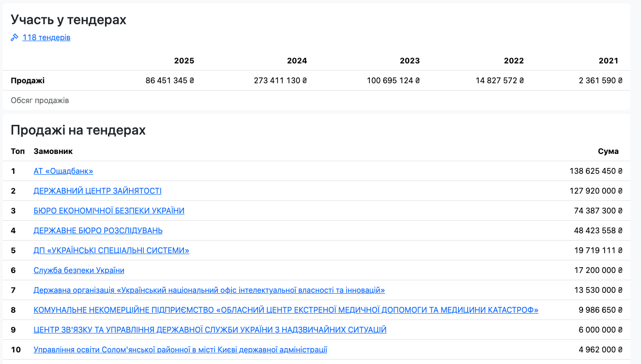Open ДЕРЖАВНИЙ ЦЕНТР ЗАЙНЯТОСТІ link

tap(97, 191)
